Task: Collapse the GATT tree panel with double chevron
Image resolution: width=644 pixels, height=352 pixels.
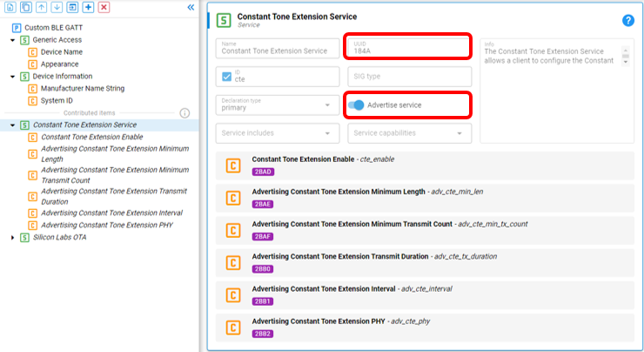Action: 191,7
